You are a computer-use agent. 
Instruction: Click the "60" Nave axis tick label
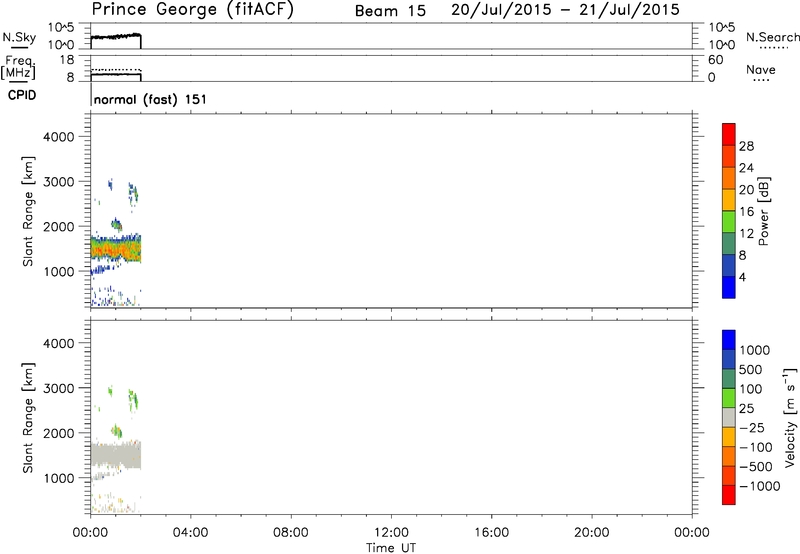pyautogui.click(x=715, y=60)
